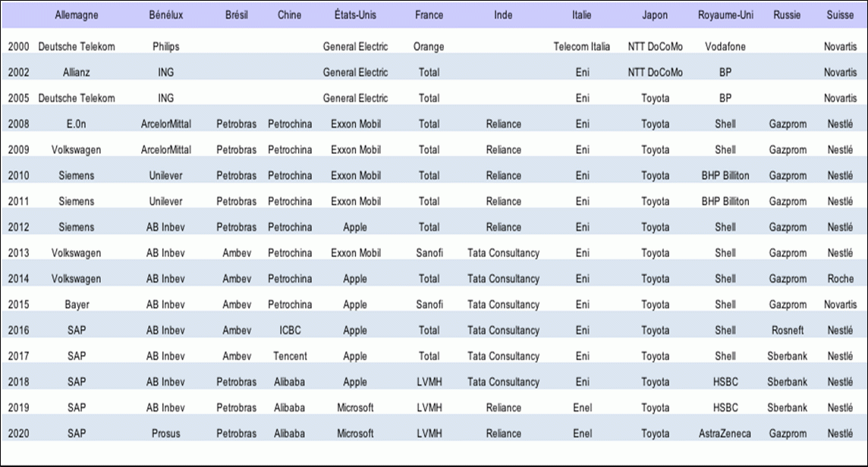Select the Inde column header

point(502,15)
